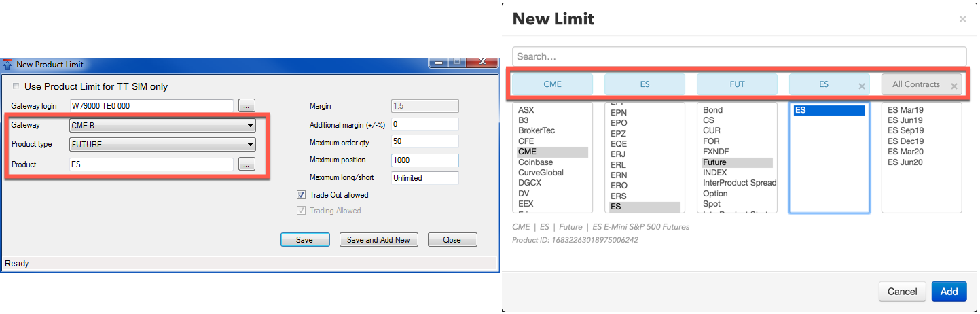Open the Product type dropdown showing FUTURE
Image resolution: width=980 pixels, height=314 pixels.
click(163, 144)
